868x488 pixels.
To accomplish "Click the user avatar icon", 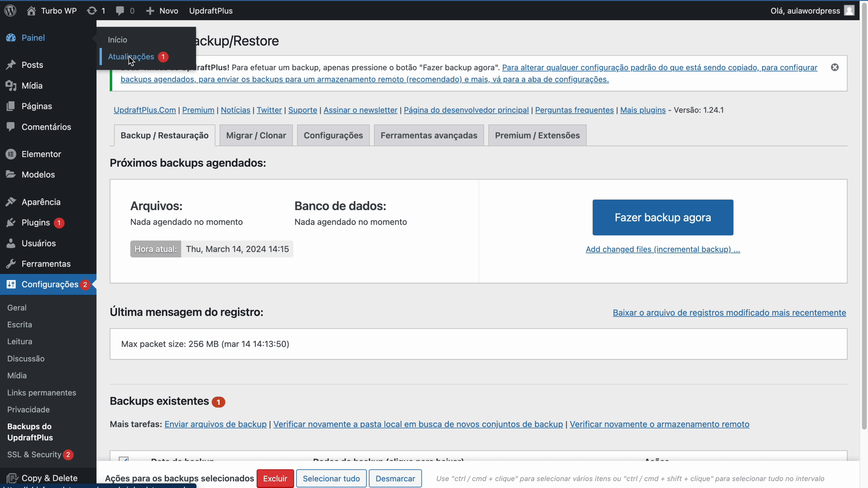I will click(x=849, y=11).
